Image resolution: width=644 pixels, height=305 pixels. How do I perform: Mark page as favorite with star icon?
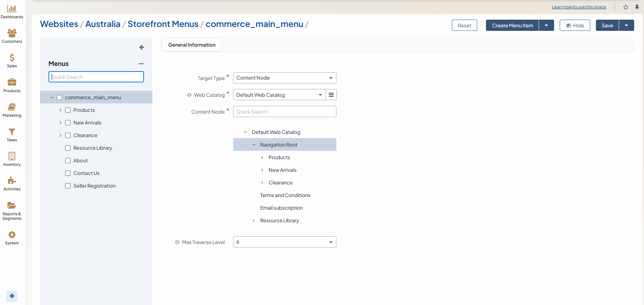pos(626,7)
